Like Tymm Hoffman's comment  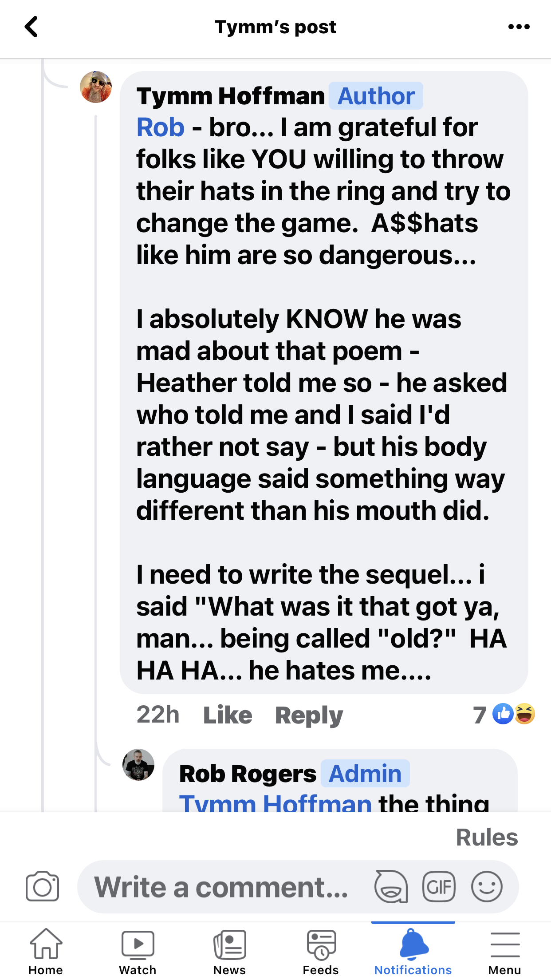point(228,715)
